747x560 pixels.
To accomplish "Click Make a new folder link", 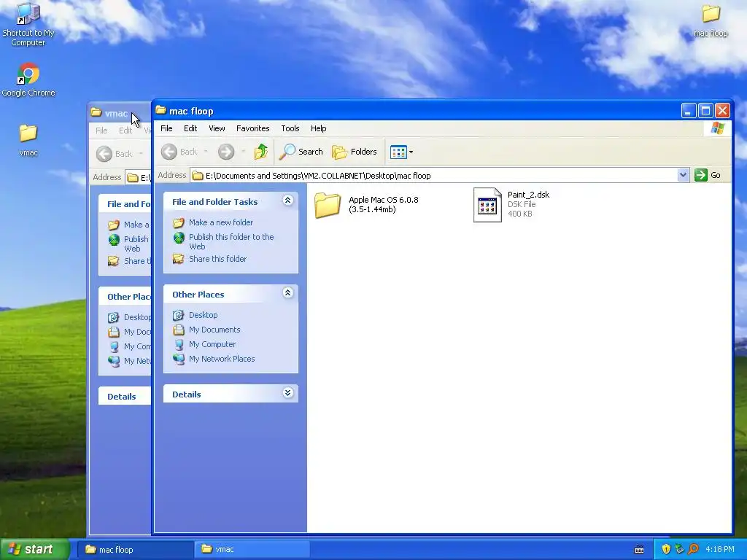I will (220, 222).
